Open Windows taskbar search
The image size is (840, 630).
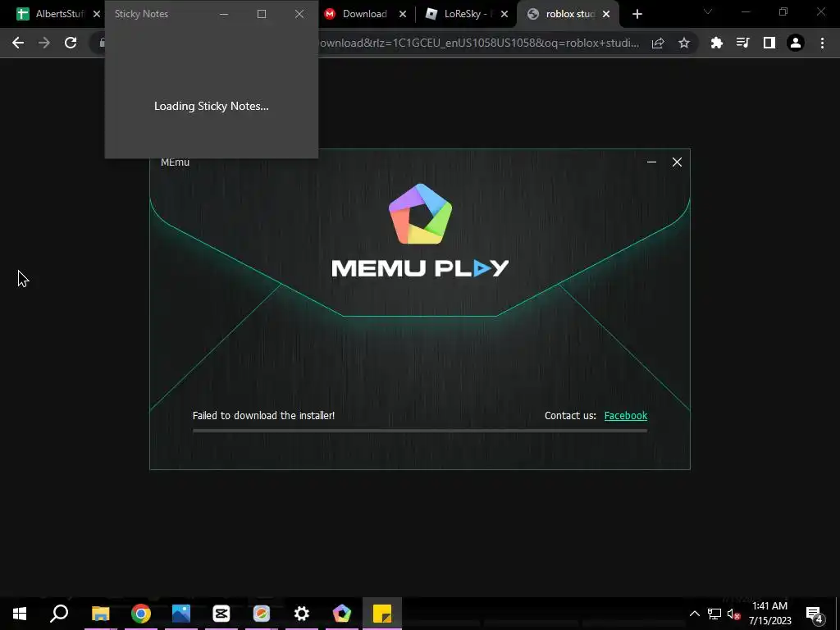[59, 614]
